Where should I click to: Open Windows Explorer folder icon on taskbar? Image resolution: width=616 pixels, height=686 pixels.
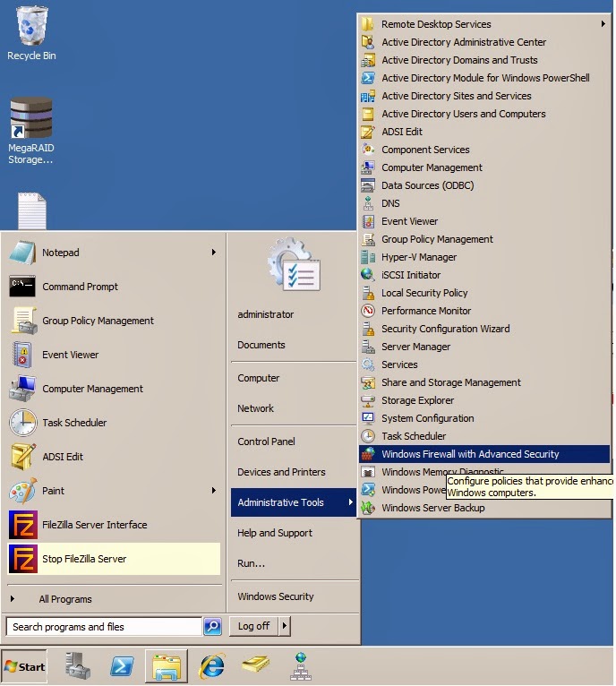click(167, 666)
